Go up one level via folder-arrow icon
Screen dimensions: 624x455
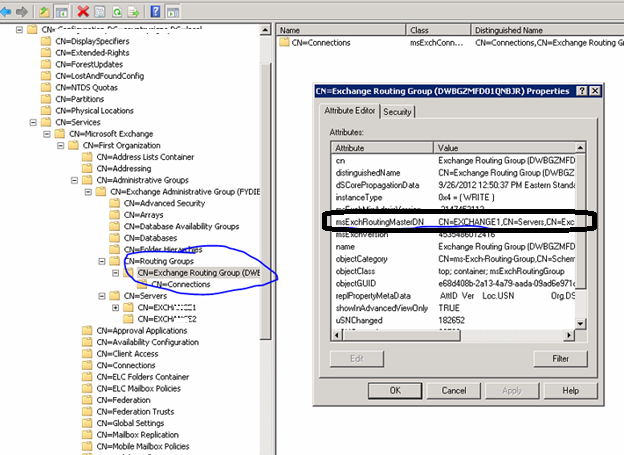point(44,12)
